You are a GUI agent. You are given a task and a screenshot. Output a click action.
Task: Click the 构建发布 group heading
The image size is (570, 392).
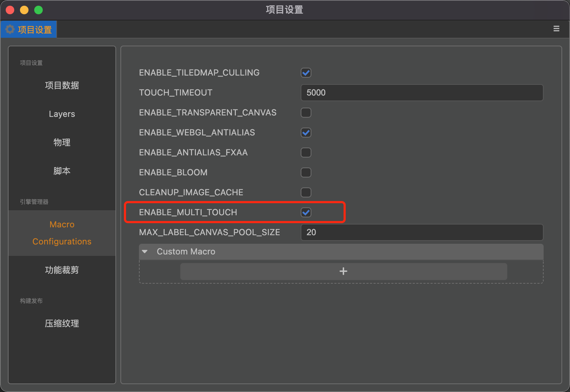pos(31,301)
